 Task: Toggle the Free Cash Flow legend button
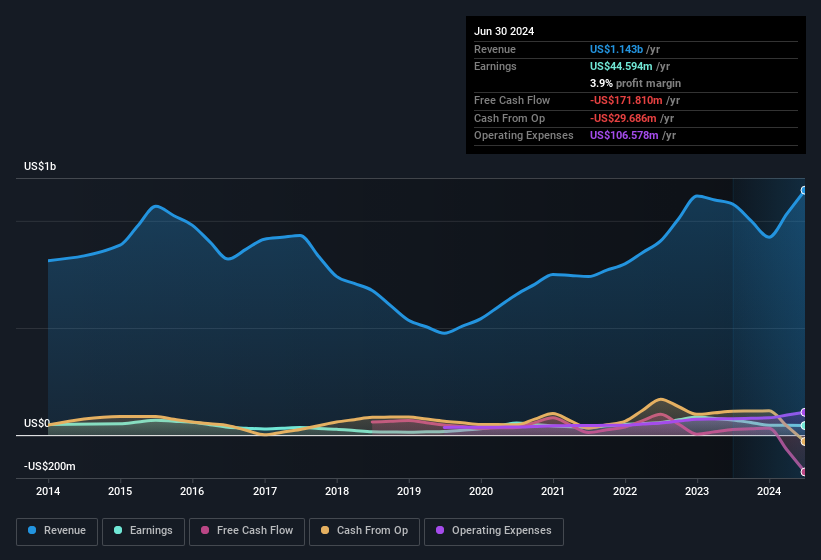point(247,531)
